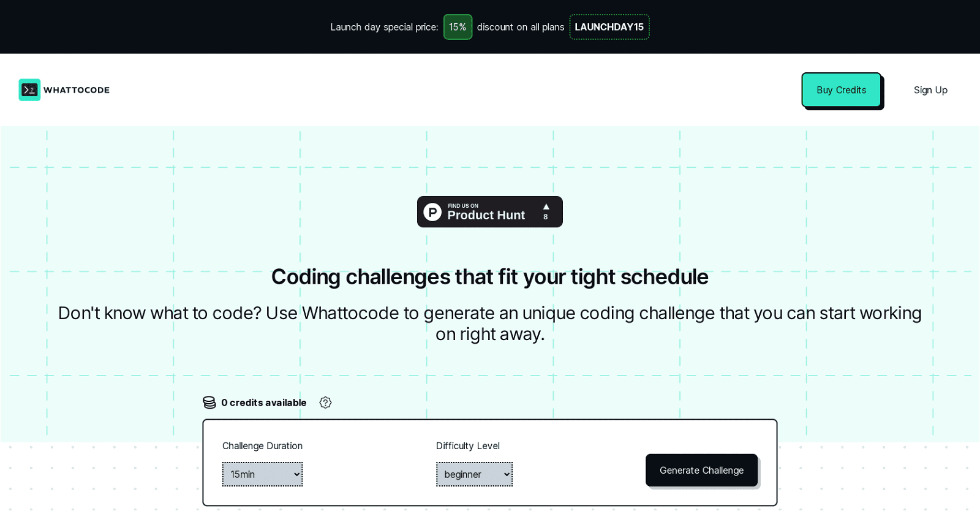Open the Challenge Duration dropdown

point(262,474)
